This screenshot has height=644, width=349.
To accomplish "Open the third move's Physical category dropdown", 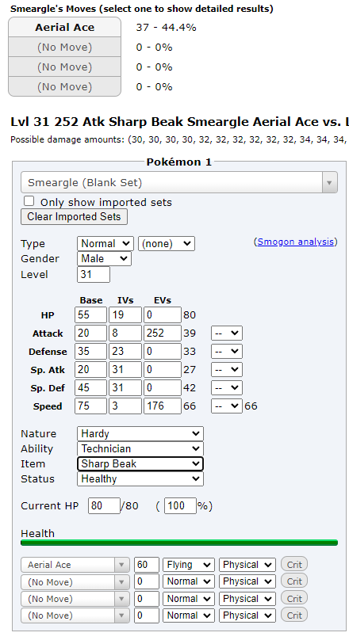I will click(247, 599).
